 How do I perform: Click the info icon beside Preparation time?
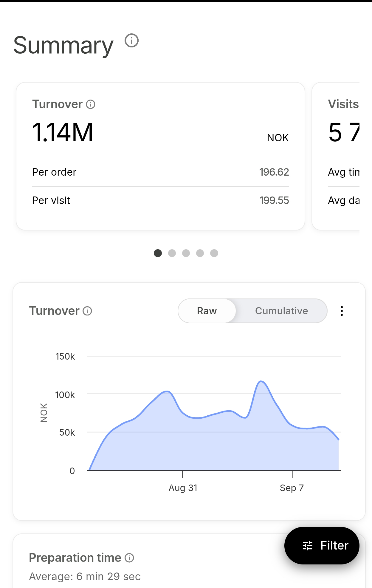tap(129, 558)
